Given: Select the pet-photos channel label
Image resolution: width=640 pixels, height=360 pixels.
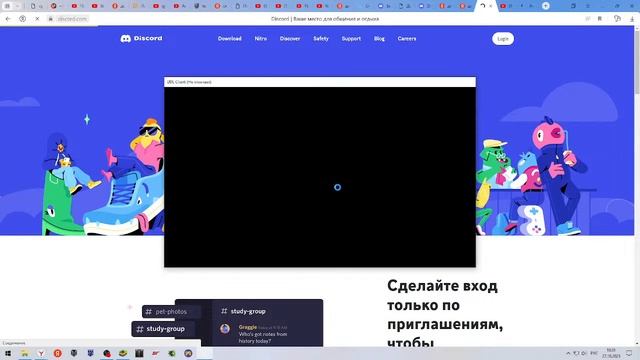Looking at the screenshot, I should [x=171, y=311].
